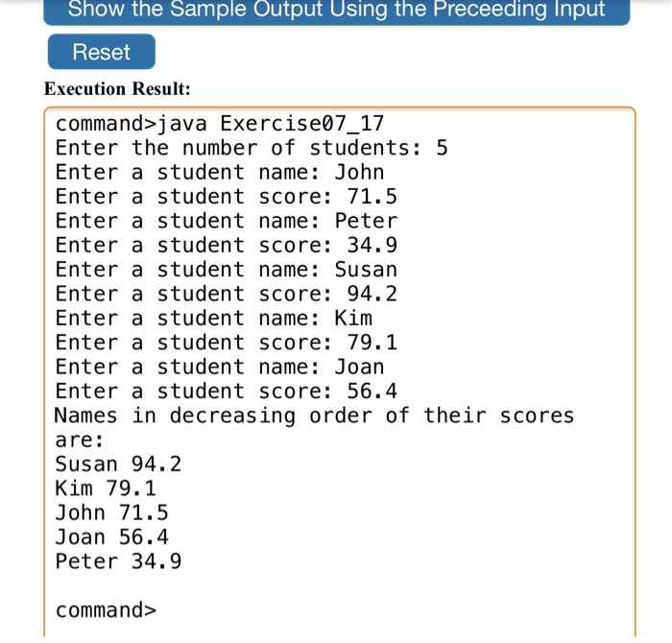Click the 'student score: 34.9' output line

click(227, 245)
